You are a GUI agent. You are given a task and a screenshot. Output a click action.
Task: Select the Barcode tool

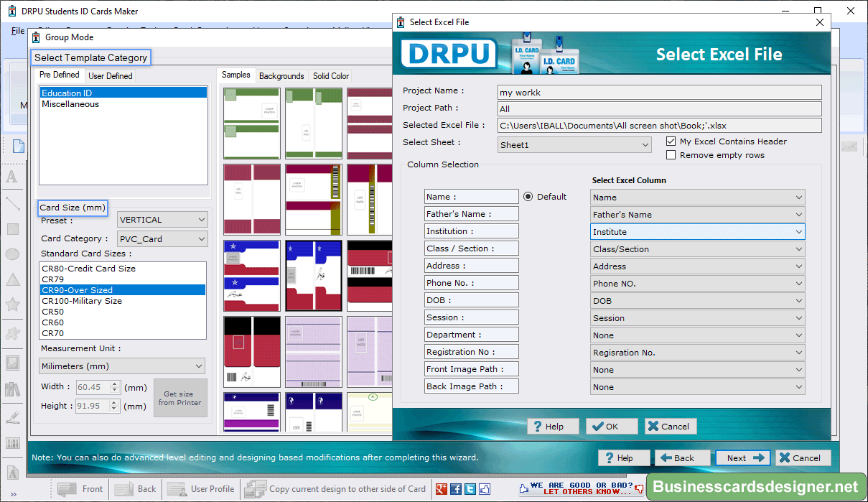(12, 443)
